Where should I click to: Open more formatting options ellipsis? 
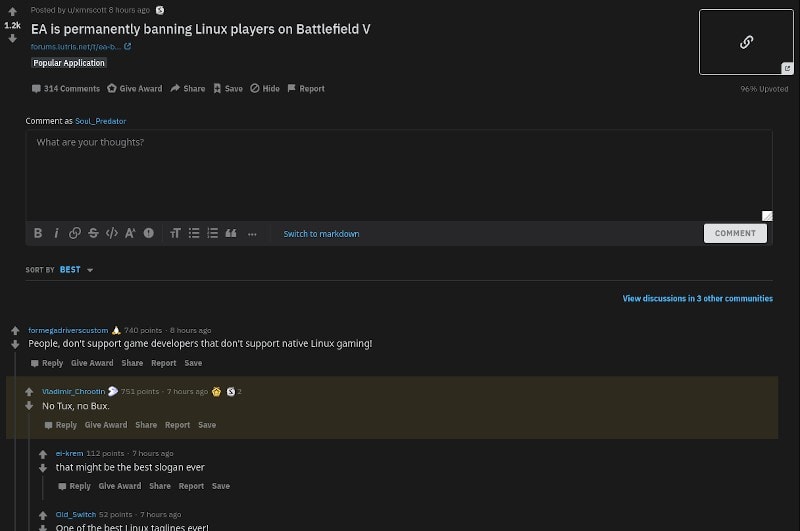[252, 234]
